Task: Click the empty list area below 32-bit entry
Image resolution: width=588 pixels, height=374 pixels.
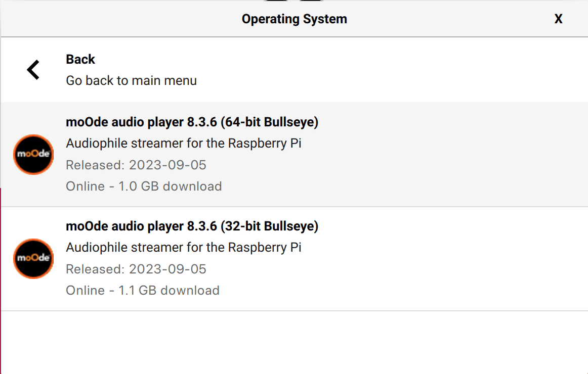Action: (x=295, y=342)
